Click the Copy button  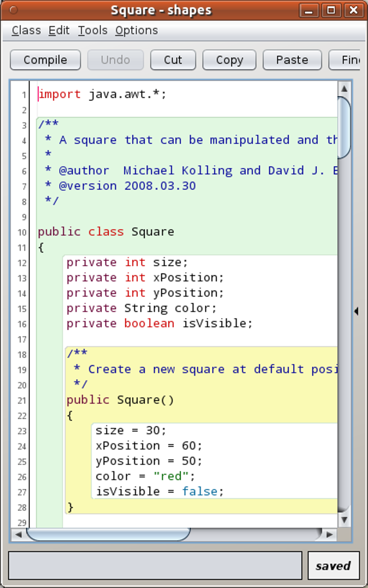pos(229,60)
